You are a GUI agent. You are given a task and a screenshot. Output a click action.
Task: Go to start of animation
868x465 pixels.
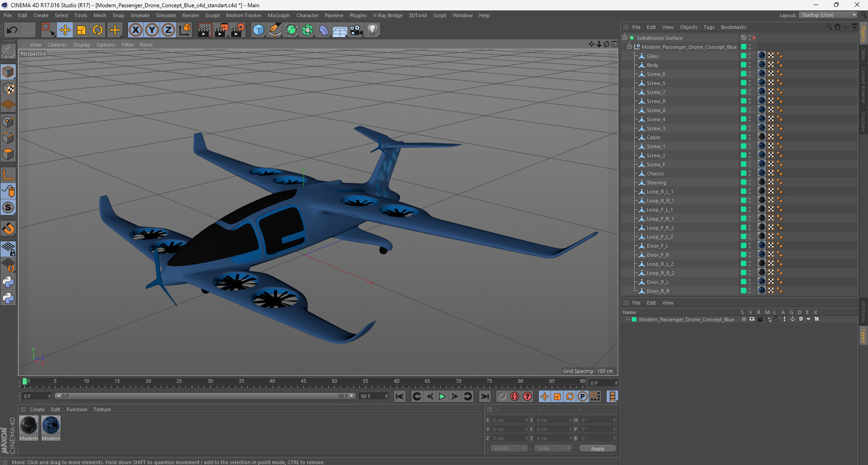[x=400, y=396]
